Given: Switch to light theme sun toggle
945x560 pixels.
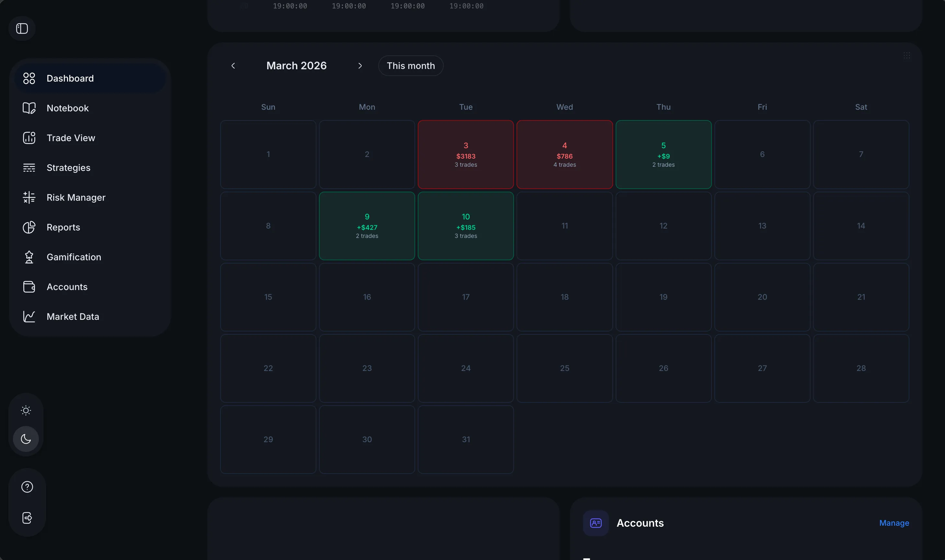Looking at the screenshot, I should click(x=26, y=410).
